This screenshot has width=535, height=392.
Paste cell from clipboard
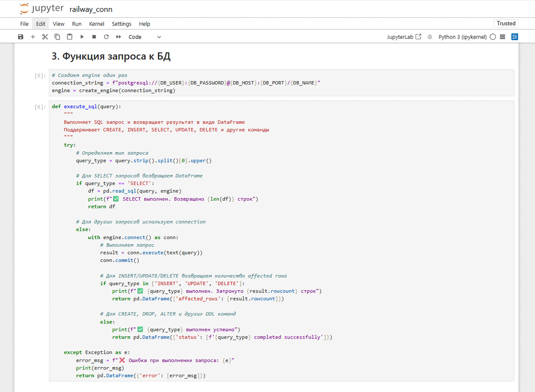[x=70, y=37]
